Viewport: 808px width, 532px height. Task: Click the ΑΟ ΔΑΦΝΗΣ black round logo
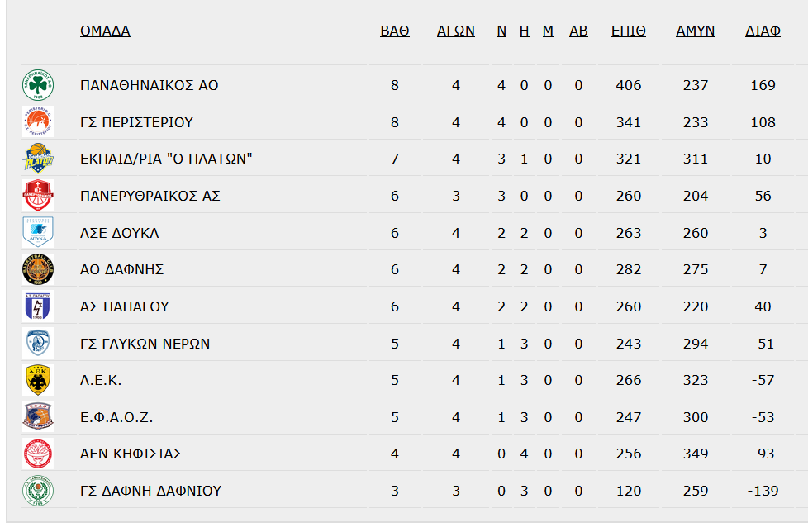tap(38, 269)
